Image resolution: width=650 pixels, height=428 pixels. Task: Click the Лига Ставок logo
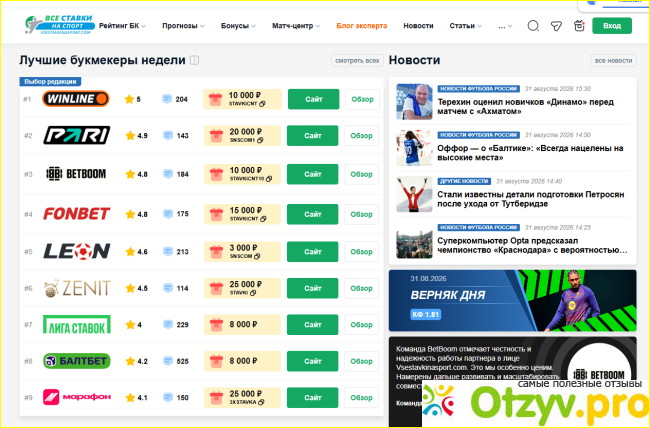pyautogui.click(x=77, y=324)
